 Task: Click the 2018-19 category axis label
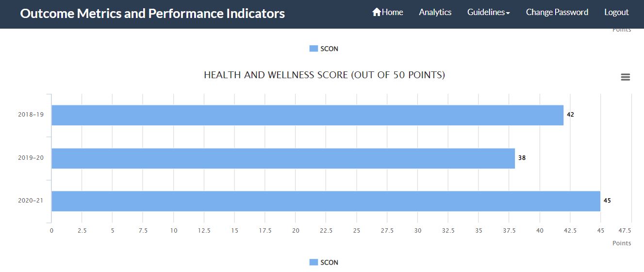[31, 115]
